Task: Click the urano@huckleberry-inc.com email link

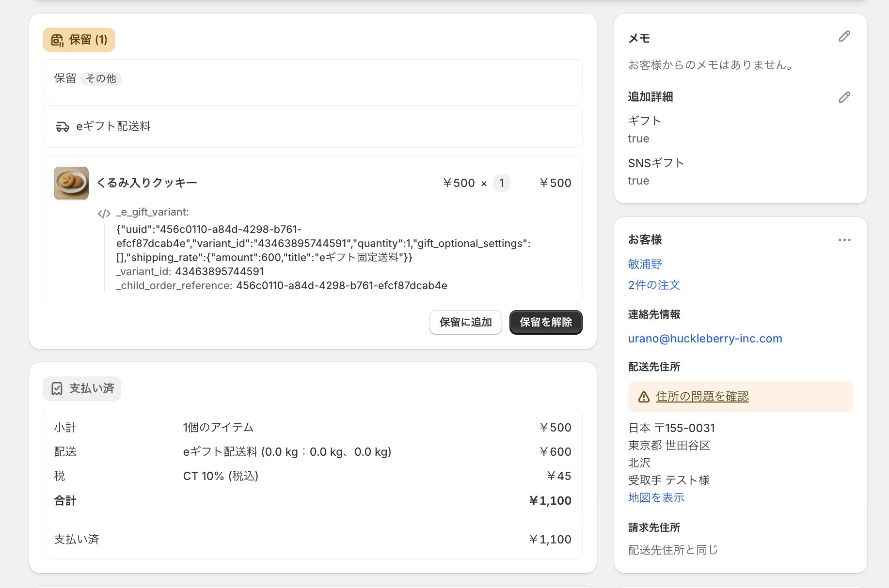Action: tap(705, 339)
